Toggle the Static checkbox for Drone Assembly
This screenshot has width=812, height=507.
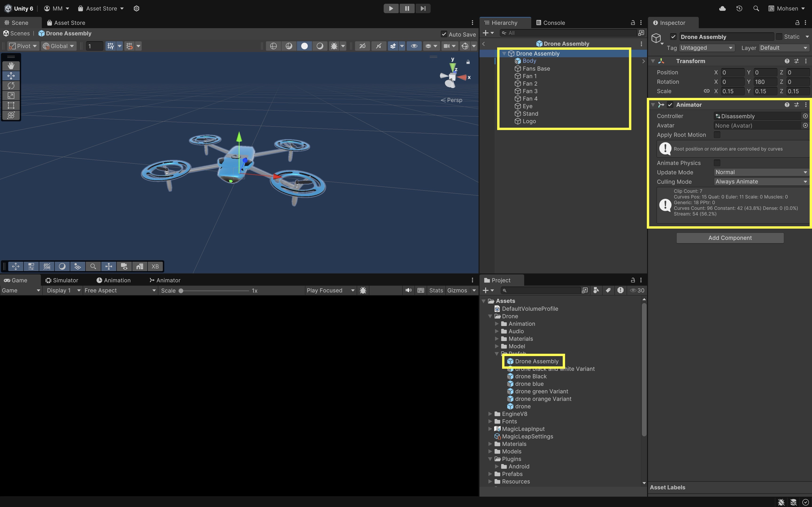pyautogui.click(x=779, y=37)
